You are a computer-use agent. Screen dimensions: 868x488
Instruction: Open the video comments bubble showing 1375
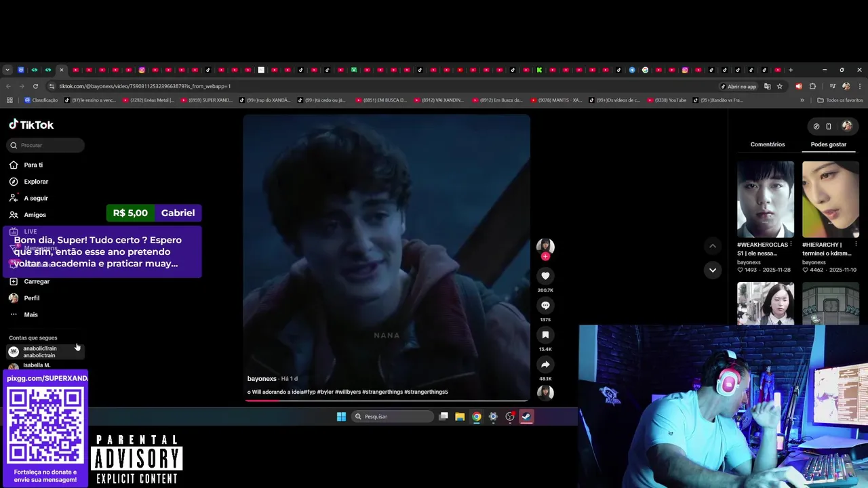point(545,306)
